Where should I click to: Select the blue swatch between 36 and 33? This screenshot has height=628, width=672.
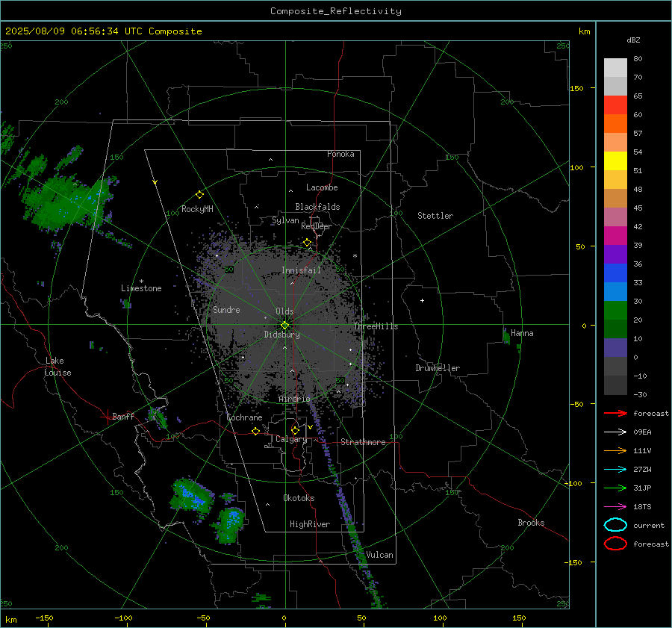[615, 273]
